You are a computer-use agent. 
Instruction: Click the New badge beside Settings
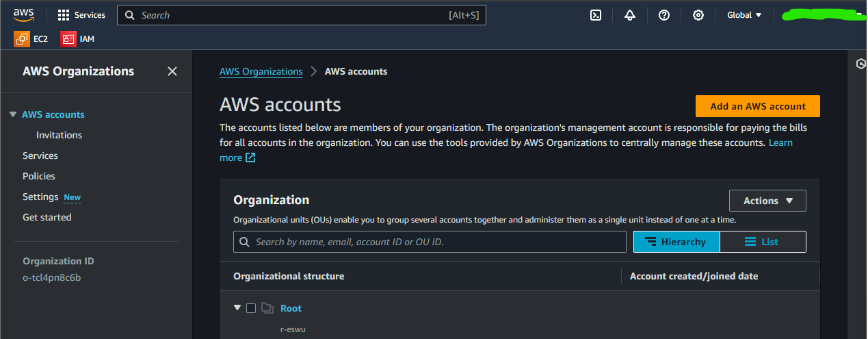point(72,197)
